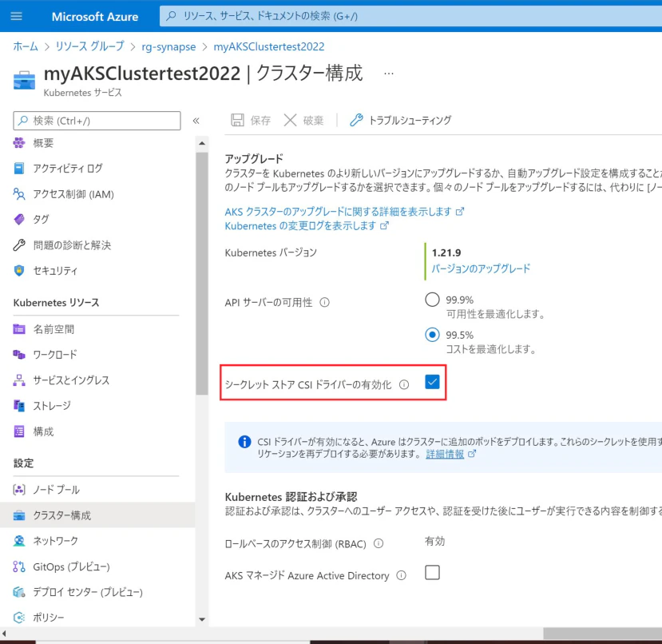662x644 pixels.
Task: Click the サービスとイングレス network icon
Action: [19, 380]
